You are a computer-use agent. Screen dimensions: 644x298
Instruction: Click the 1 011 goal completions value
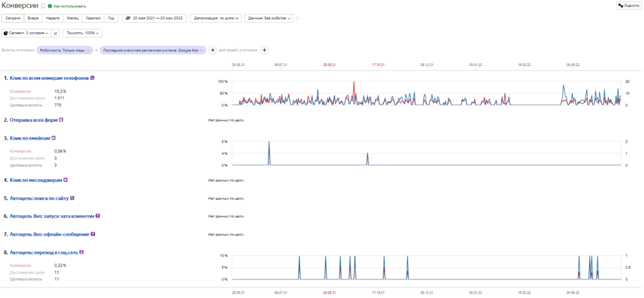point(59,98)
